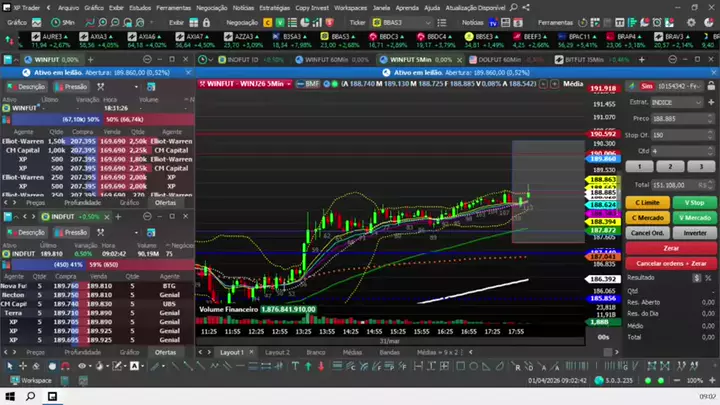720x405 pixels.
Task: Select the arrow cursor drawing tool
Action: click(x=10, y=366)
